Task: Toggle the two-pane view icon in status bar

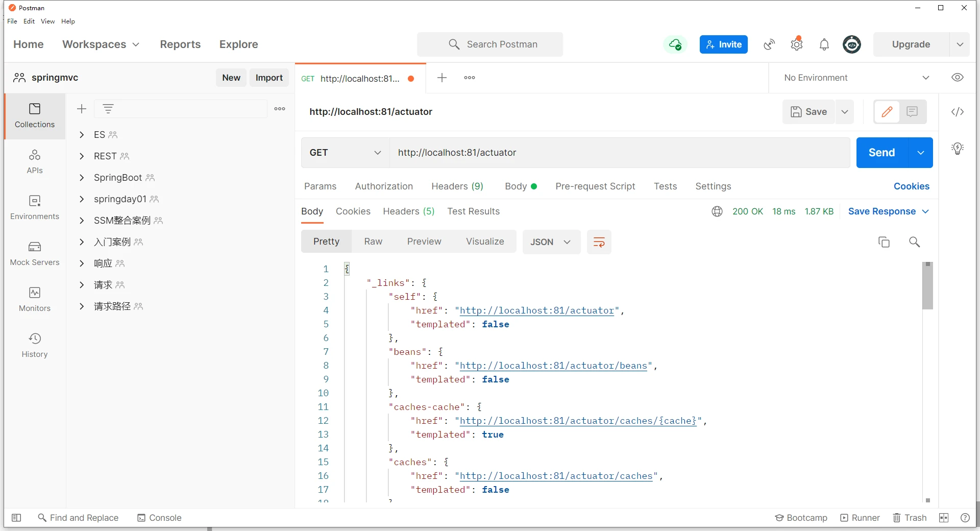Action: [943, 518]
